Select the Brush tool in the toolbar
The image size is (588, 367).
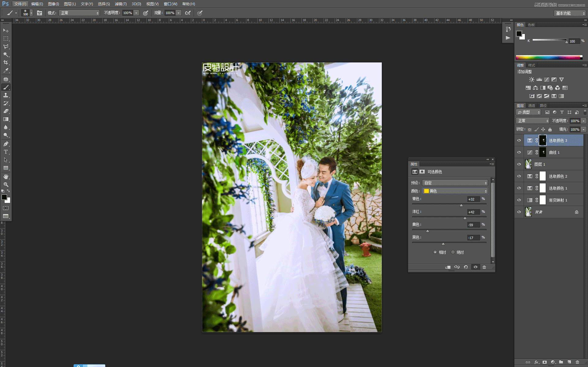pyautogui.click(x=6, y=87)
